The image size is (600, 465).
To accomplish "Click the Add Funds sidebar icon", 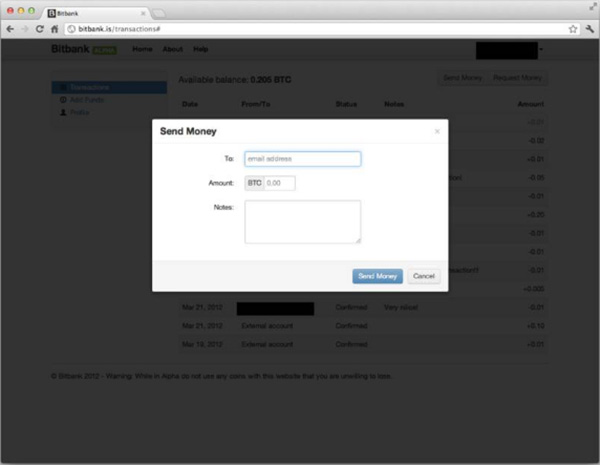I will (63, 100).
